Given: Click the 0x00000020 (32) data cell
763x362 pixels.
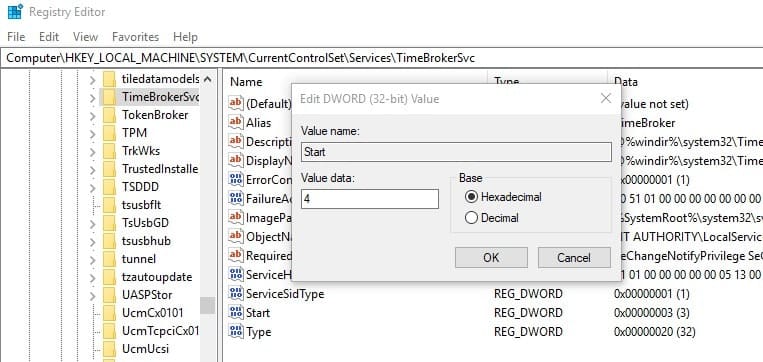Looking at the screenshot, I should (x=654, y=332).
